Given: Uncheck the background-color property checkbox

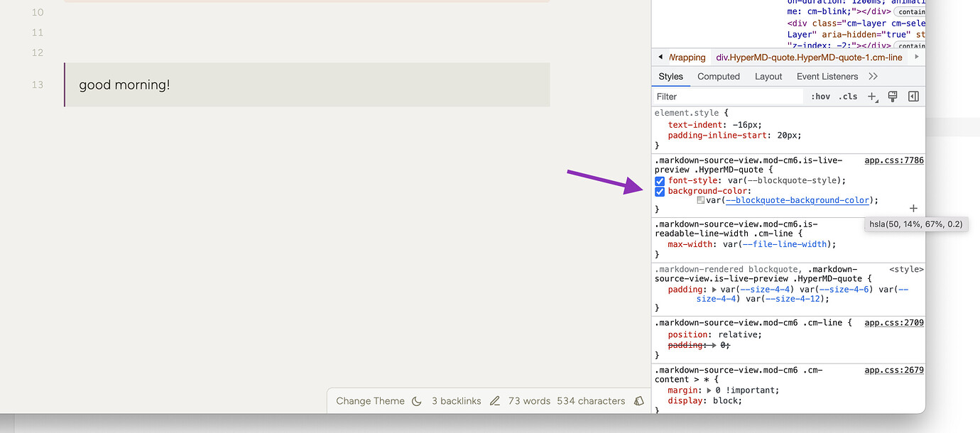Looking at the screenshot, I should tap(660, 190).
